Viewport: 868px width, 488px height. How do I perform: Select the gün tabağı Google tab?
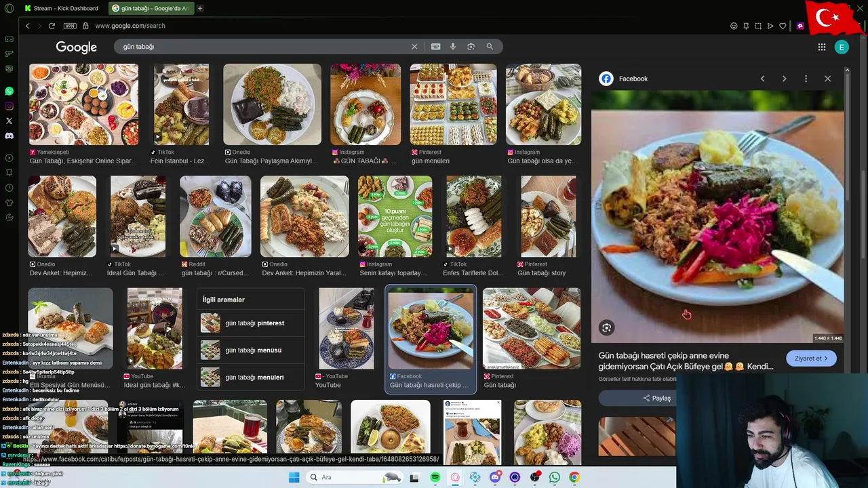tap(150, 8)
